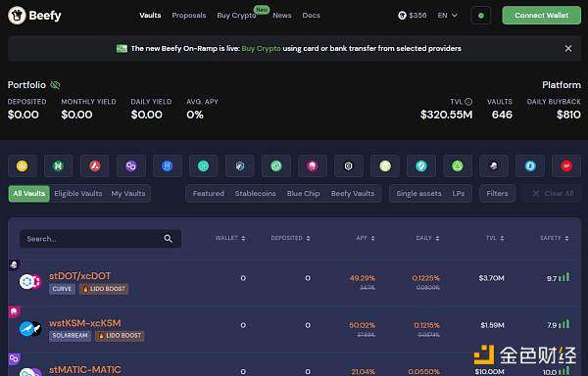588x376 pixels.
Task: Sort vaults by APY column
Action: (x=366, y=238)
